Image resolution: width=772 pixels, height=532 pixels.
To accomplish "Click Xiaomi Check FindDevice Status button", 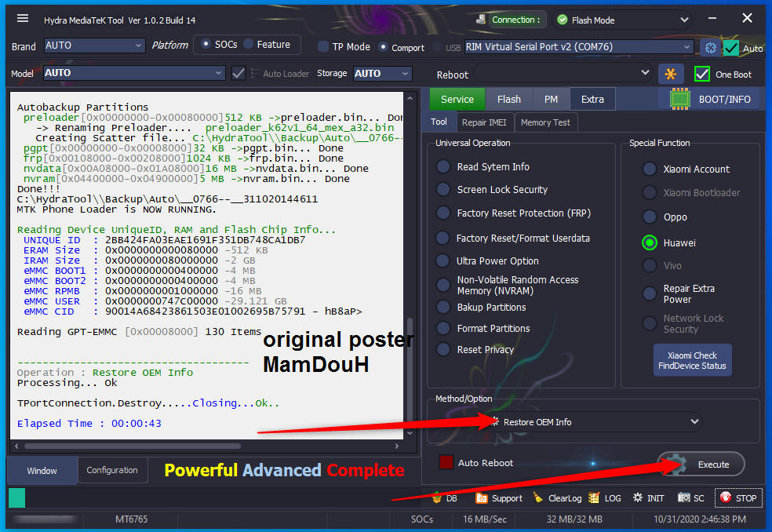I will [x=692, y=361].
